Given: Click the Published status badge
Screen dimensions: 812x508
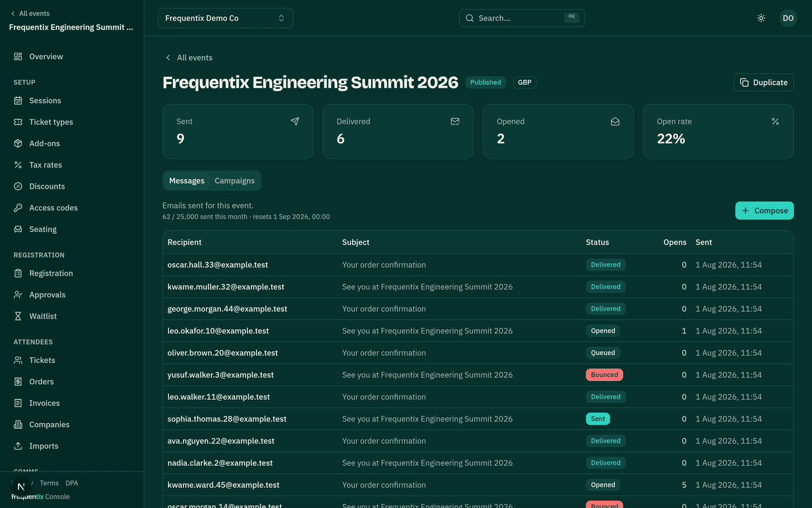Looking at the screenshot, I should coord(485,83).
